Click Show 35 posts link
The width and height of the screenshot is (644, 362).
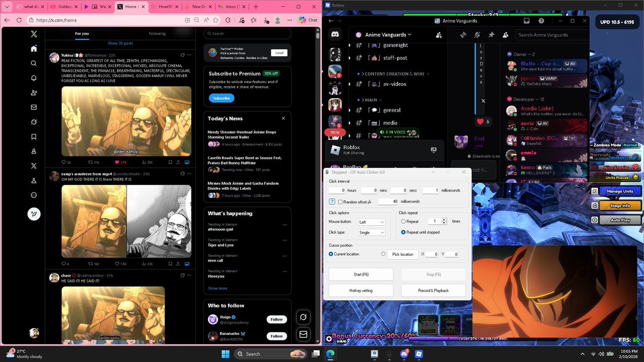pos(120,43)
